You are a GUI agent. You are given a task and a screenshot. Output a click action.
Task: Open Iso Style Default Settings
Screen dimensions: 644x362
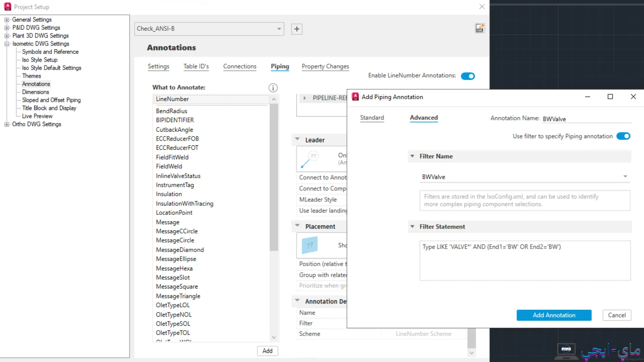tap(52, 68)
